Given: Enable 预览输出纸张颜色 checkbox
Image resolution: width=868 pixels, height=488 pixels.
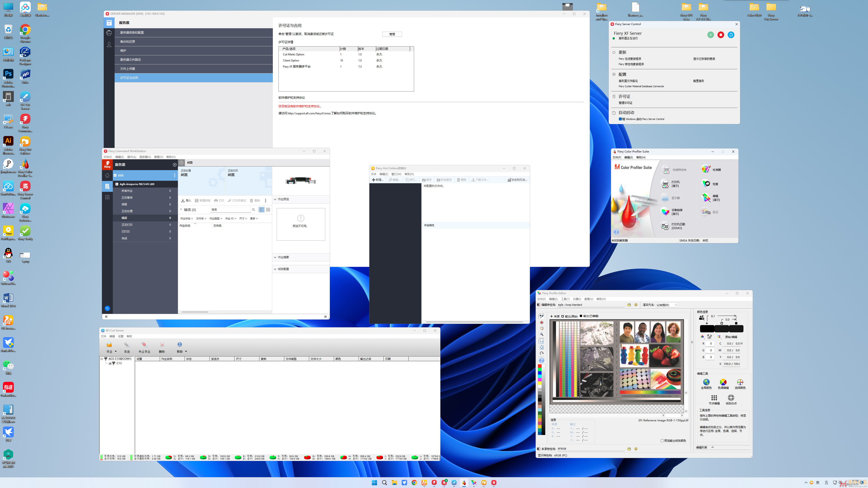Looking at the screenshot, I should point(662,441).
